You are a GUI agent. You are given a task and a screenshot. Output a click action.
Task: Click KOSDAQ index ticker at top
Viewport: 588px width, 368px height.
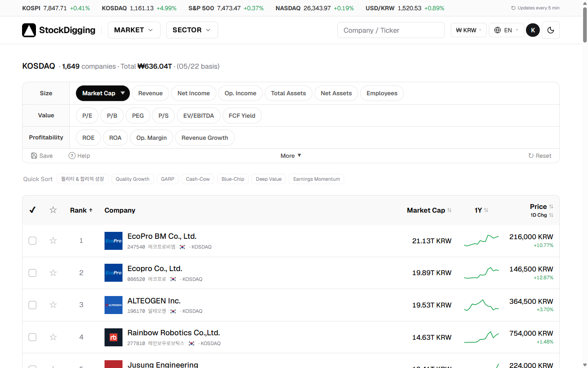139,8
